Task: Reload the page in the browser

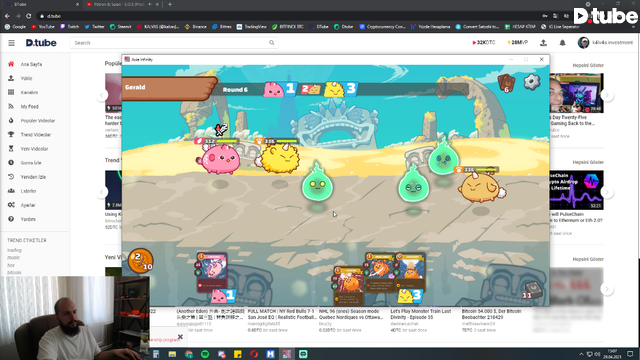Action: (29, 16)
